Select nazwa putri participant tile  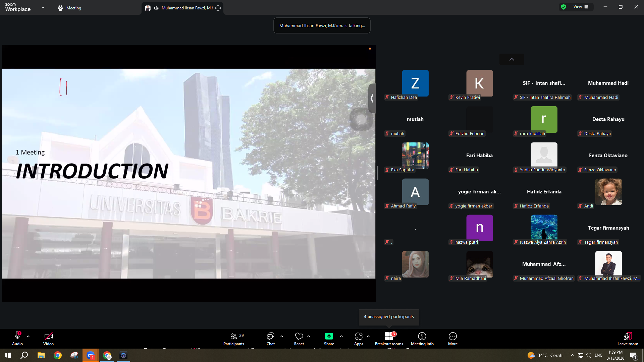tap(480, 228)
